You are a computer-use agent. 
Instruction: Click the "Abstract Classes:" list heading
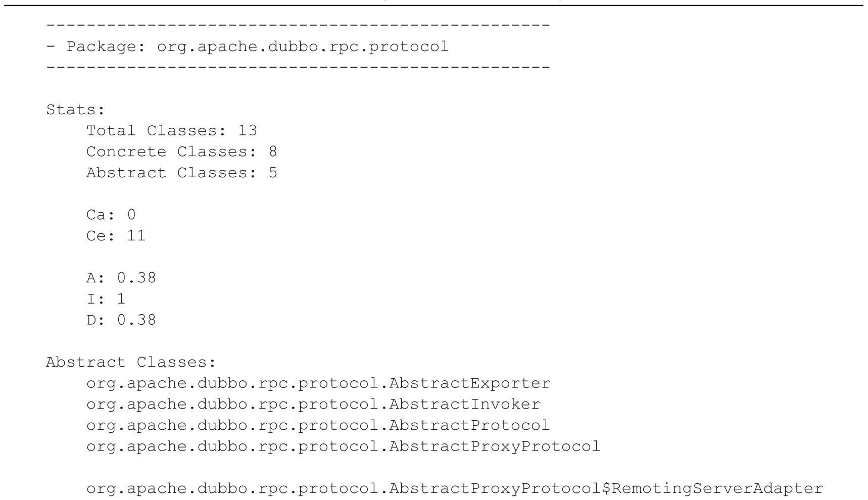pos(131,362)
